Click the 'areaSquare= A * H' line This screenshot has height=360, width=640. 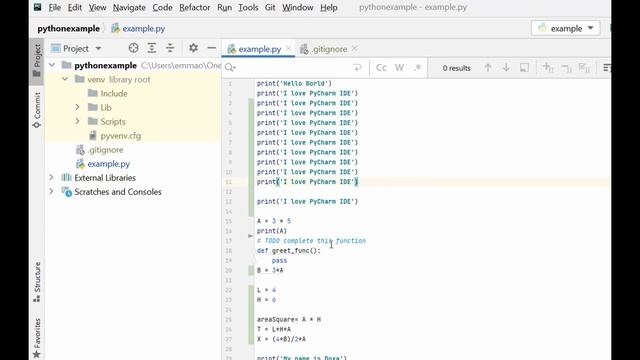(x=289, y=320)
